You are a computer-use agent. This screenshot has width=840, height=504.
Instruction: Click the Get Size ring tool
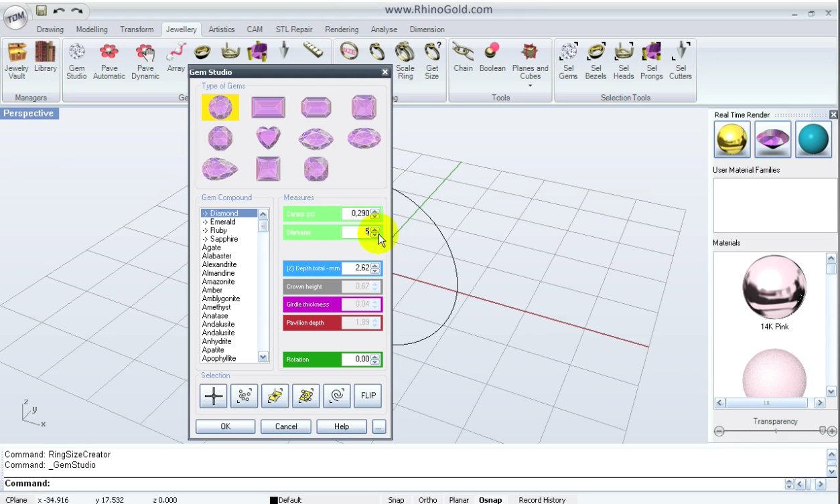pyautogui.click(x=432, y=61)
